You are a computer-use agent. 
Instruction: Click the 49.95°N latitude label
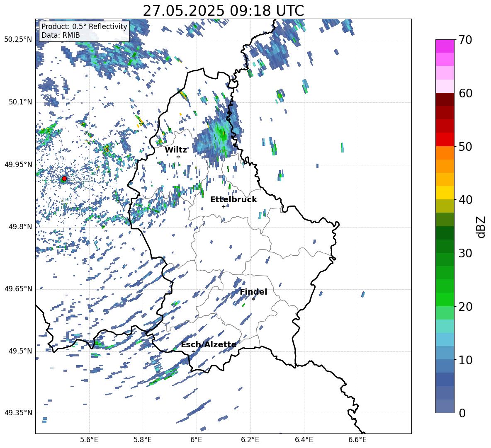click(18, 165)
